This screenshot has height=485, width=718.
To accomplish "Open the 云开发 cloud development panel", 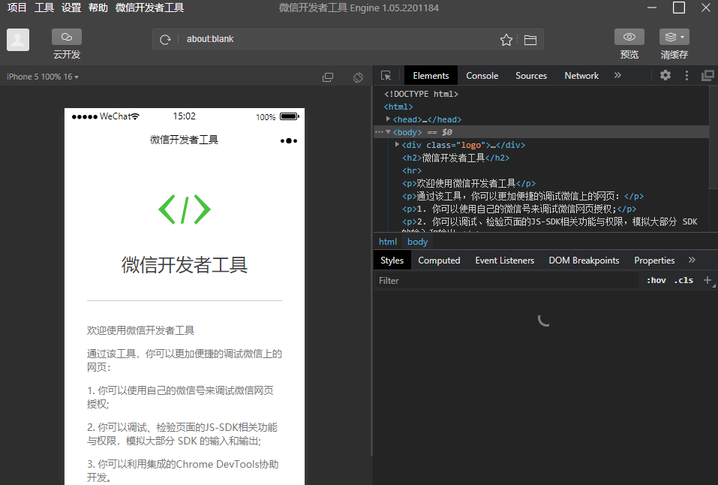I will (67, 37).
